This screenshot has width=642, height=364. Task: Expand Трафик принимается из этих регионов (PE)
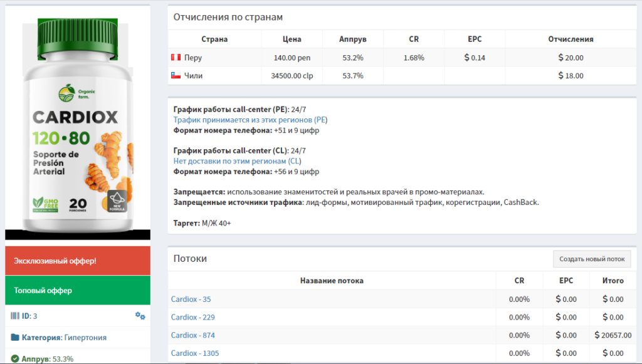tap(250, 120)
